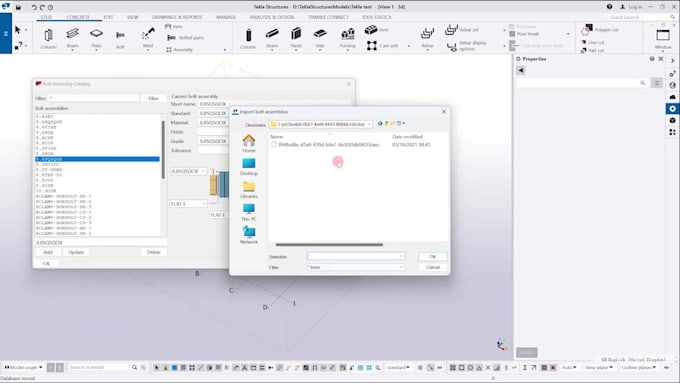Switch to the CONCRETE ribbon tab

78,17
